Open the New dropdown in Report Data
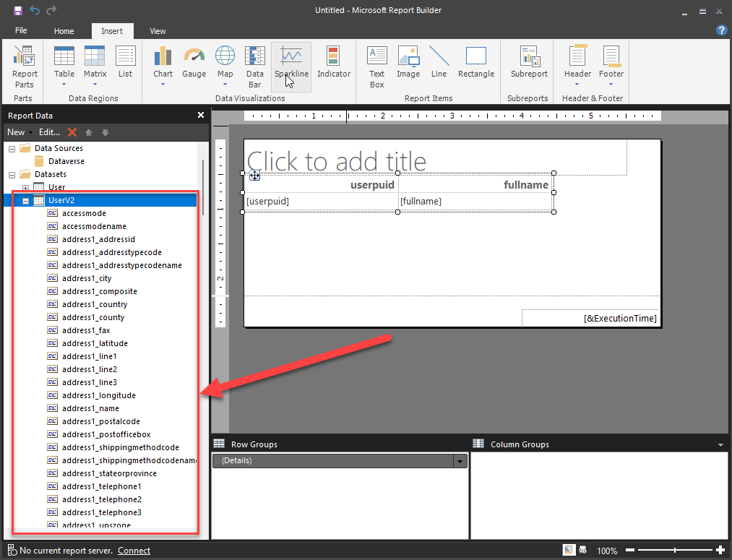The height and width of the screenshot is (560, 732). tap(20, 132)
